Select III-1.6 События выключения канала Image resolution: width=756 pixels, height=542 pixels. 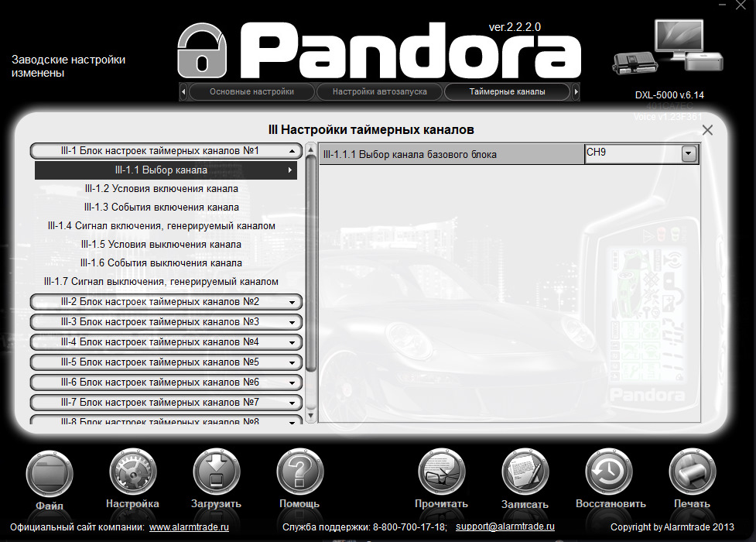coord(162,263)
